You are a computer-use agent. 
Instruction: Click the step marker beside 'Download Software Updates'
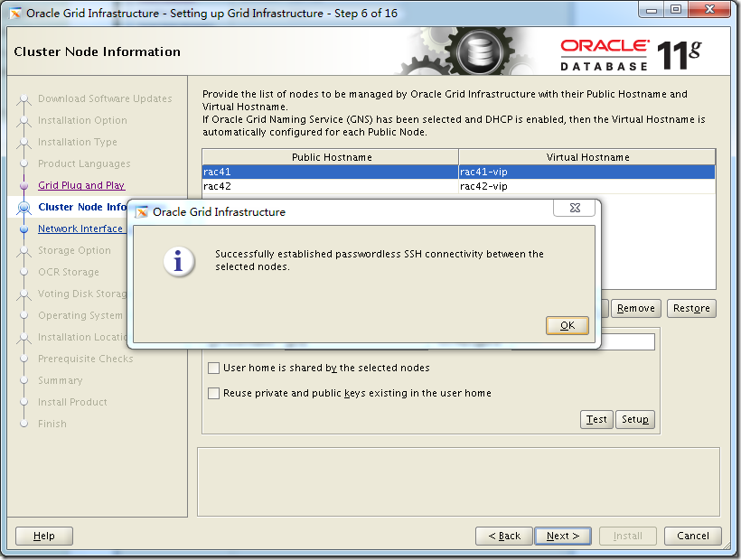(23, 98)
